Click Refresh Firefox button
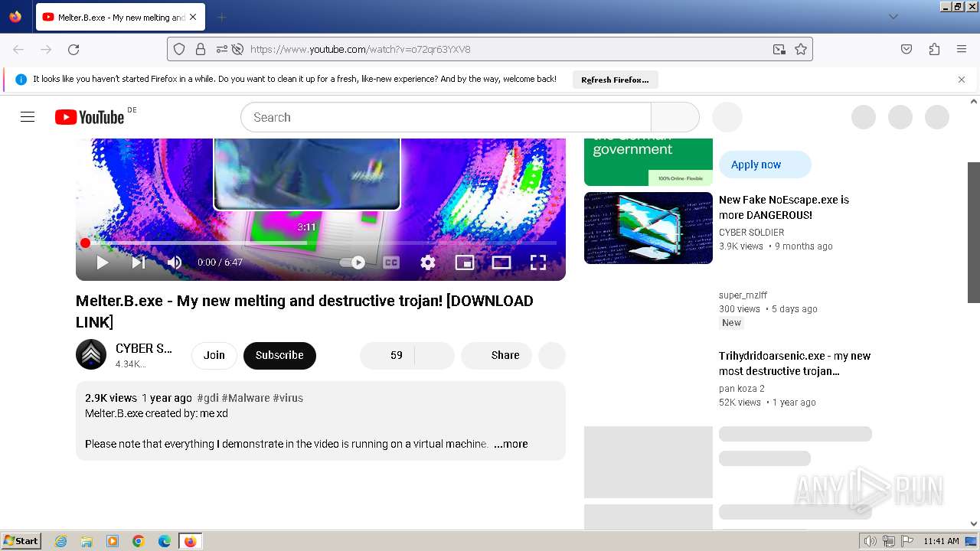980x551 pixels. pyautogui.click(x=615, y=80)
